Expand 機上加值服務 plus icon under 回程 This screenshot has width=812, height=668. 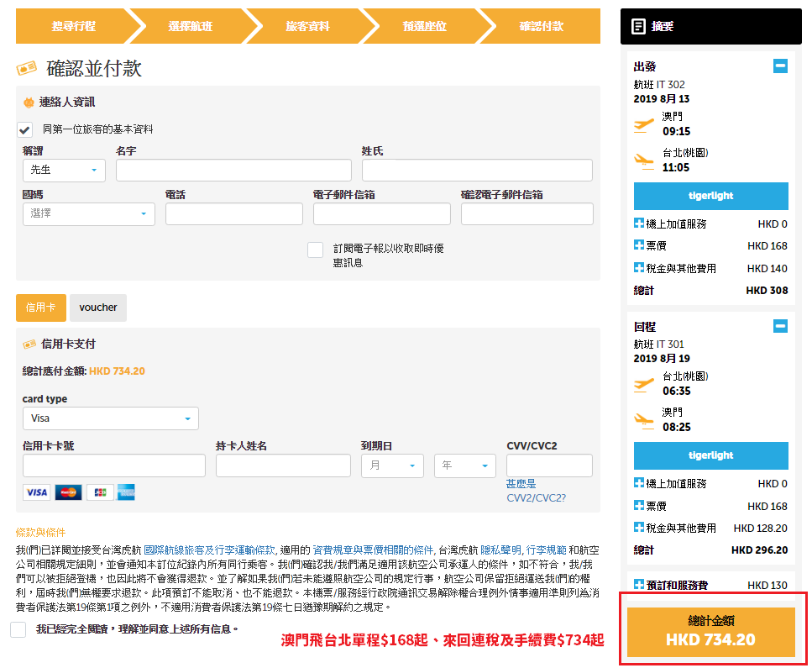pyautogui.click(x=639, y=483)
